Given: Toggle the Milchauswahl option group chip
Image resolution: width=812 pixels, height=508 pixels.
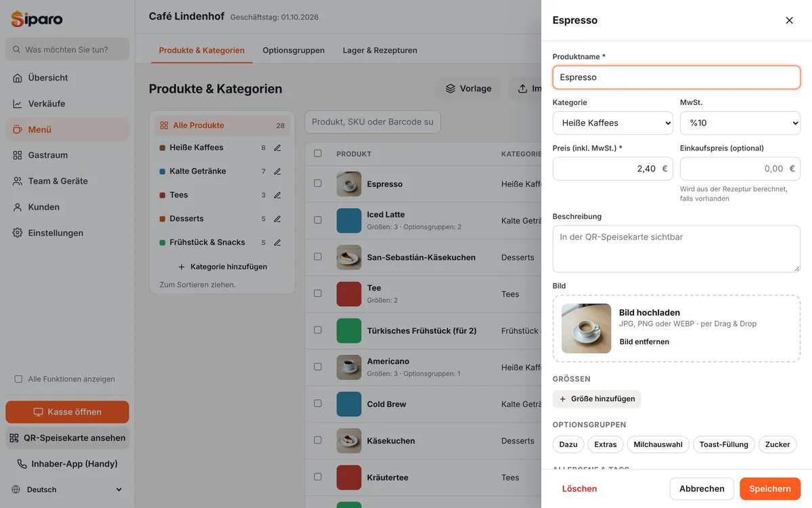Looking at the screenshot, I should point(658,444).
